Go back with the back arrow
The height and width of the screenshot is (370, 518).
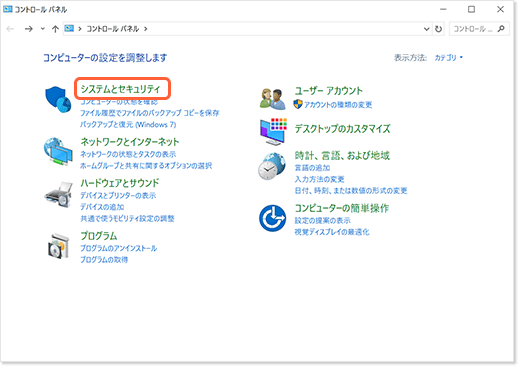(x=10, y=29)
